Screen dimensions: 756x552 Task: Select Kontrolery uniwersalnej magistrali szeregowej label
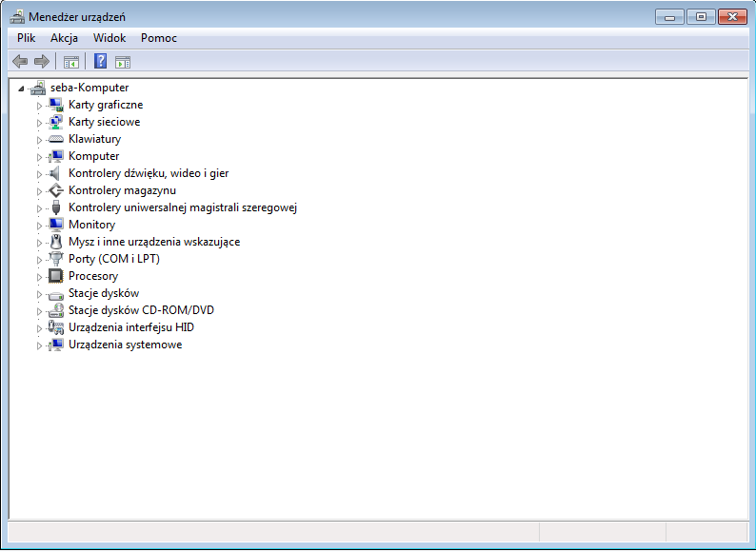(182, 207)
